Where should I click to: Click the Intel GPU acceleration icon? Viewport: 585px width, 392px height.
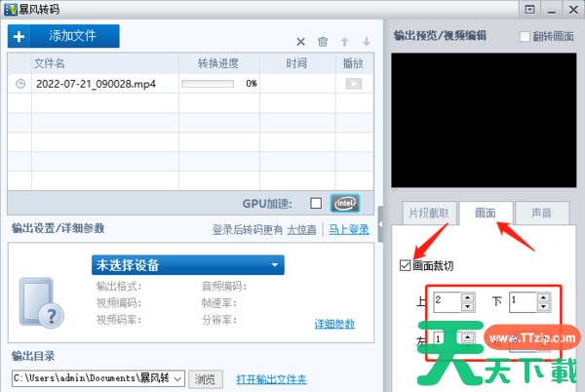click(345, 203)
